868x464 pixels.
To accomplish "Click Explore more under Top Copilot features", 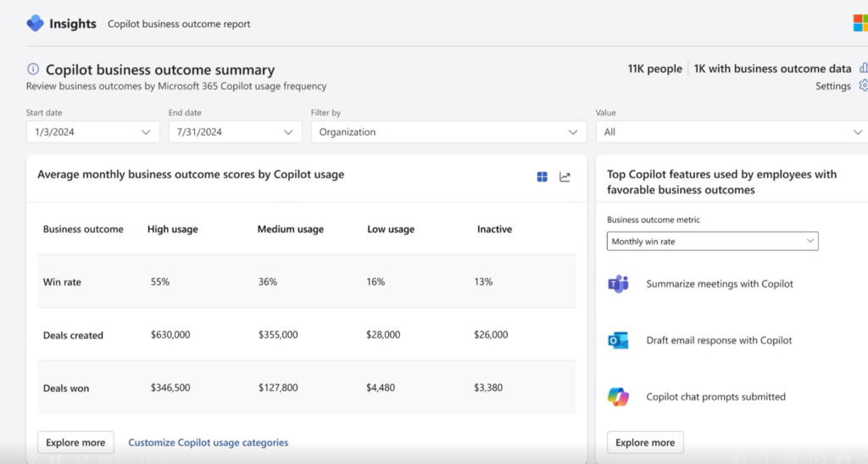I will point(645,443).
